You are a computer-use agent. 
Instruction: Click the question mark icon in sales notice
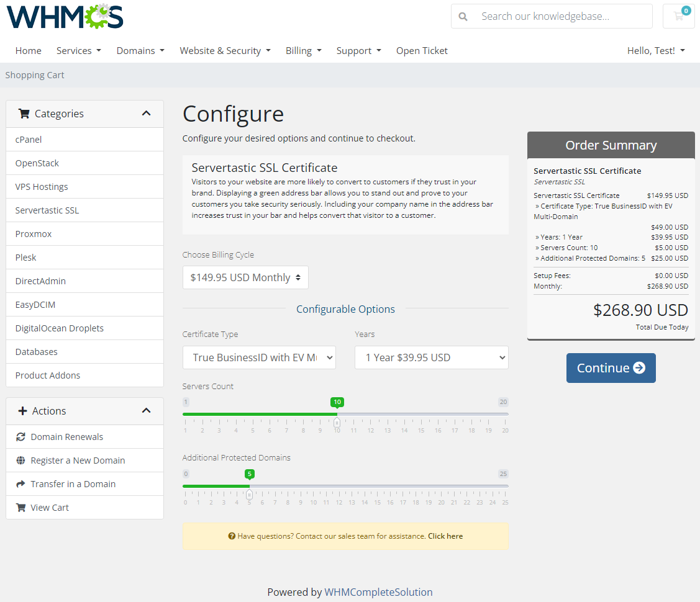232,536
